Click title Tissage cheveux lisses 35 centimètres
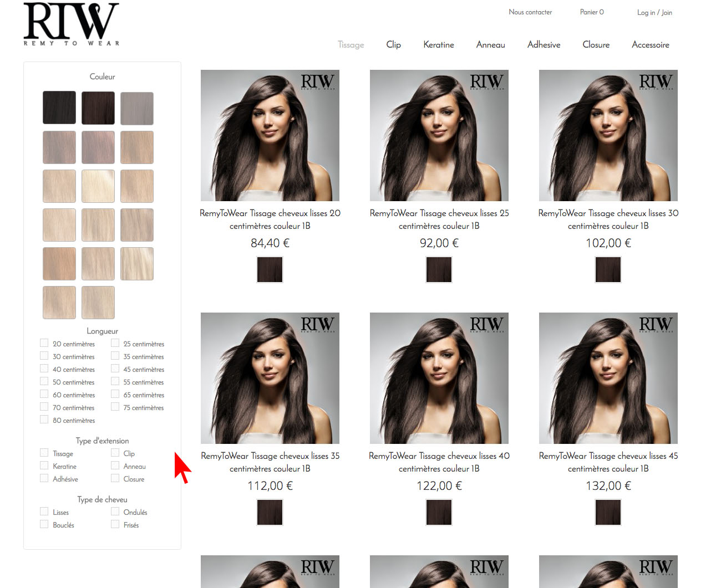The width and height of the screenshot is (721, 588). pyautogui.click(x=270, y=462)
